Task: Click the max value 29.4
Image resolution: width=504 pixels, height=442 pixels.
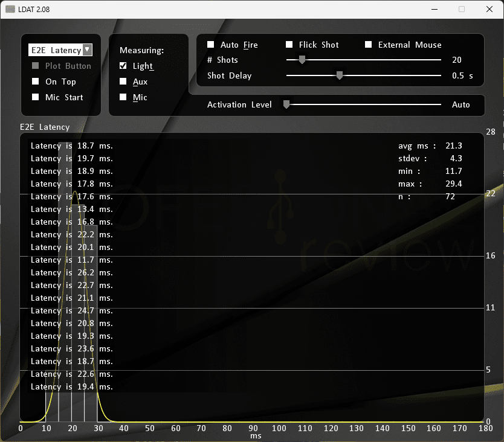Action: 453,184
